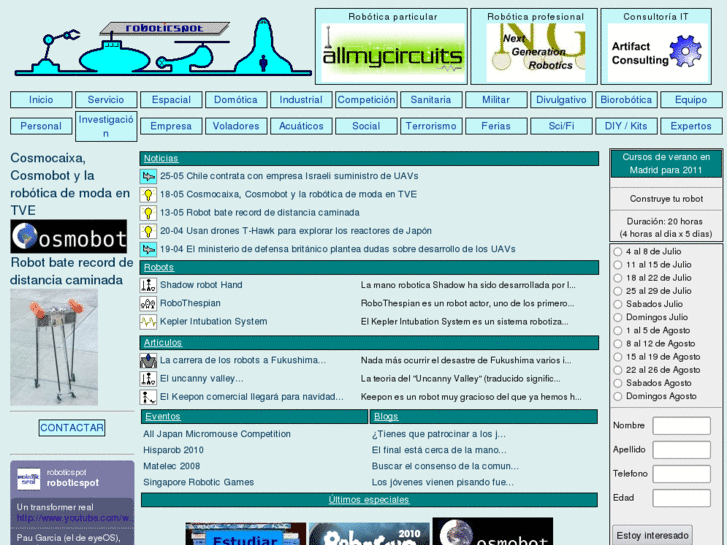Image resolution: width=727 pixels, height=545 pixels.
Task: Select the Sabados Agosto option
Action: (618, 383)
